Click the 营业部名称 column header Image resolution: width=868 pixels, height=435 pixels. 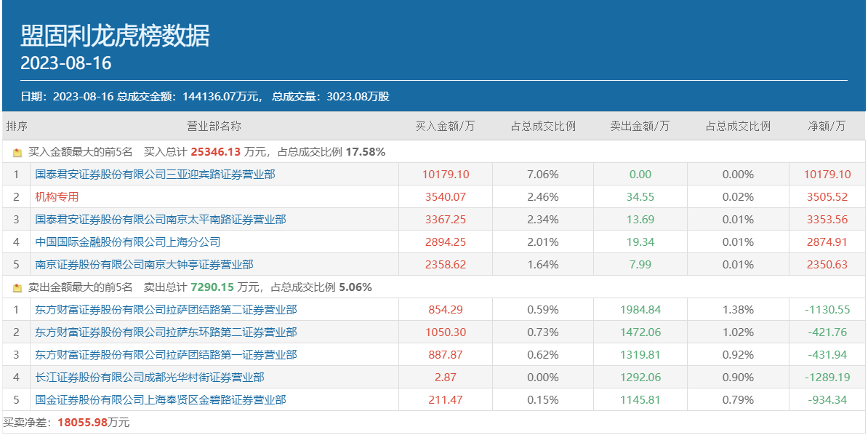(214, 126)
